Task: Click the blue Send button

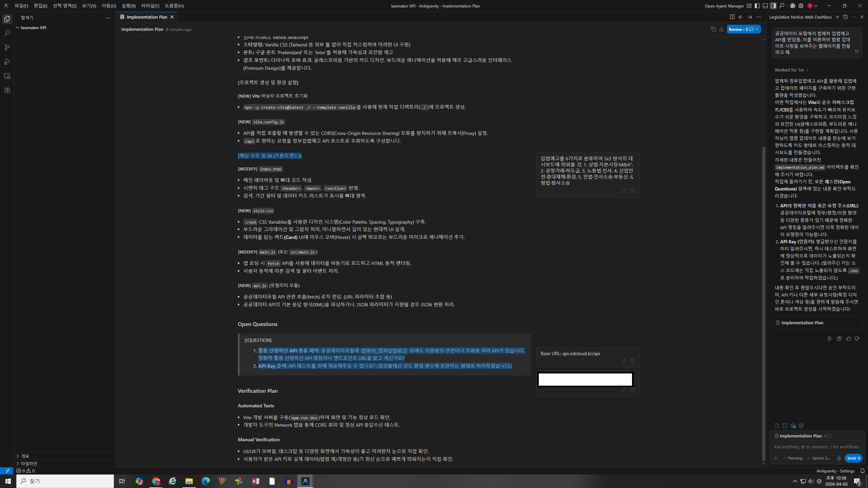Action: 853,458
